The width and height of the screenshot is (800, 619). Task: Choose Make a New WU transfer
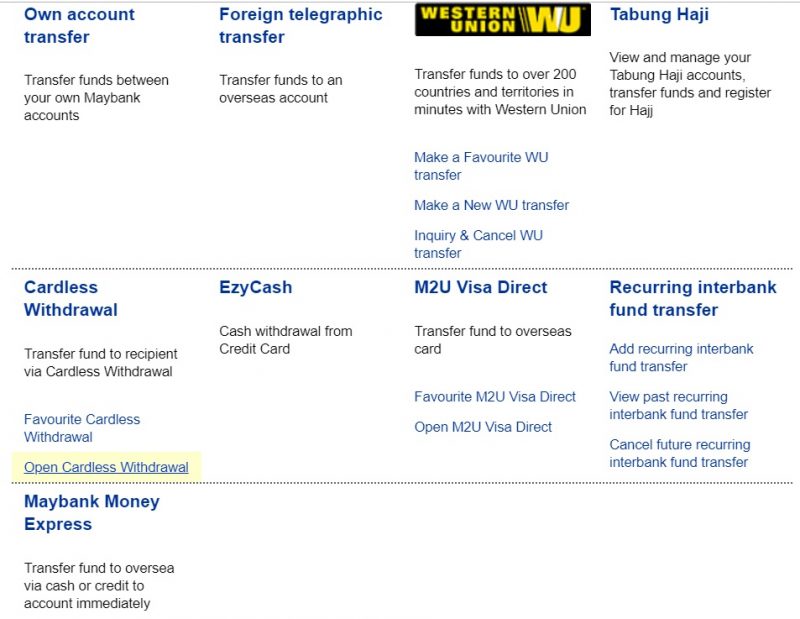click(x=491, y=205)
